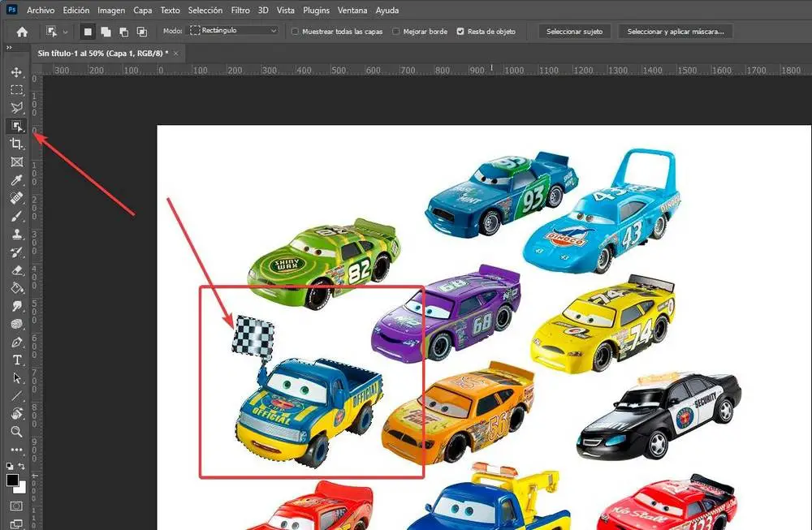The image size is (812, 530).
Task: Select the Brush tool
Action: point(16,217)
